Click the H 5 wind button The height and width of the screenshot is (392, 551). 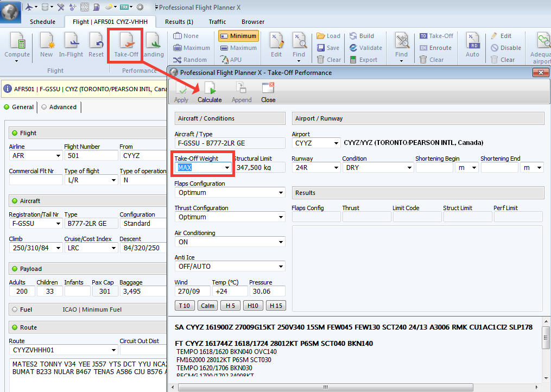(230, 306)
